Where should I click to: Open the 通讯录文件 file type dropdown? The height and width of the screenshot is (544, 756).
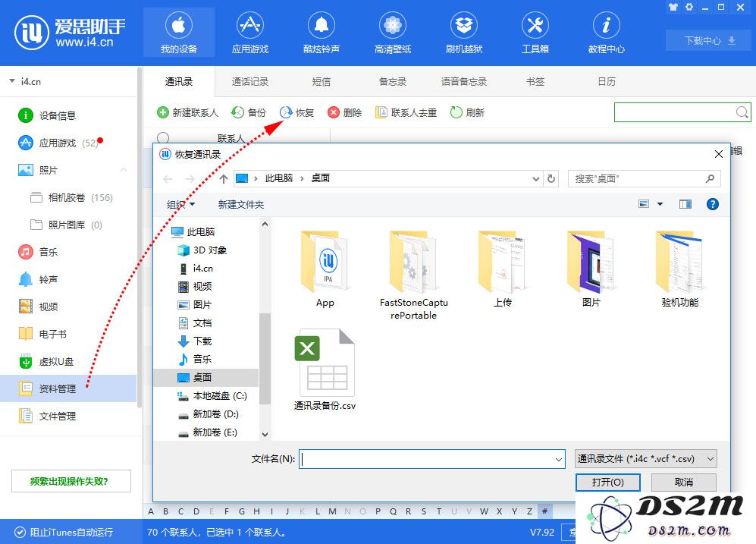(x=645, y=458)
